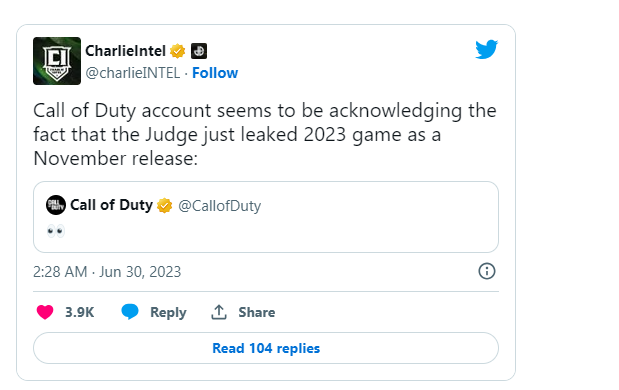The width and height of the screenshot is (619, 390).
Task: Open the quoted eyes emoji tweet
Action: point(266,217)
